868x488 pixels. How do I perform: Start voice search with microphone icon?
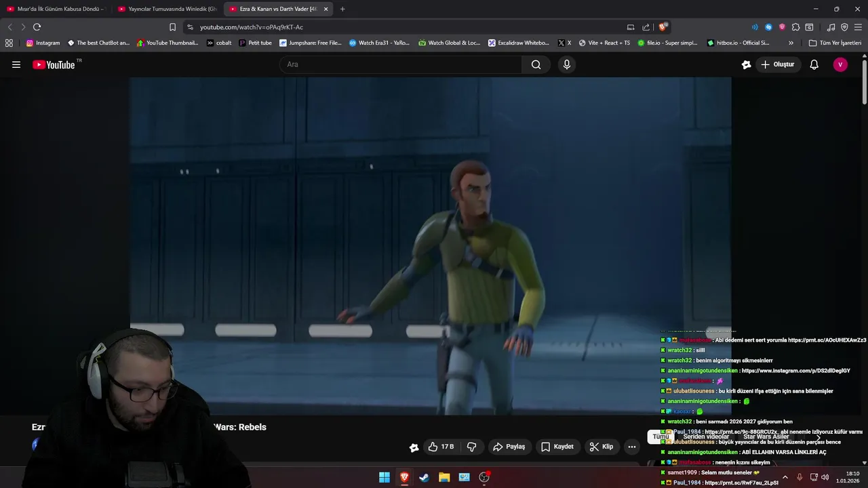(x=567, y=64)
